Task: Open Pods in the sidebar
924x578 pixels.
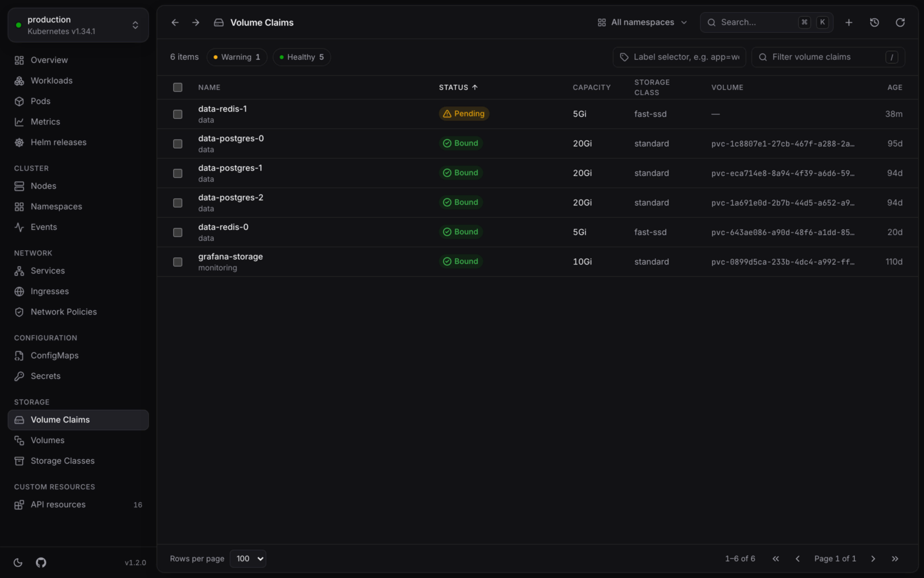Action: click(78, 101)
